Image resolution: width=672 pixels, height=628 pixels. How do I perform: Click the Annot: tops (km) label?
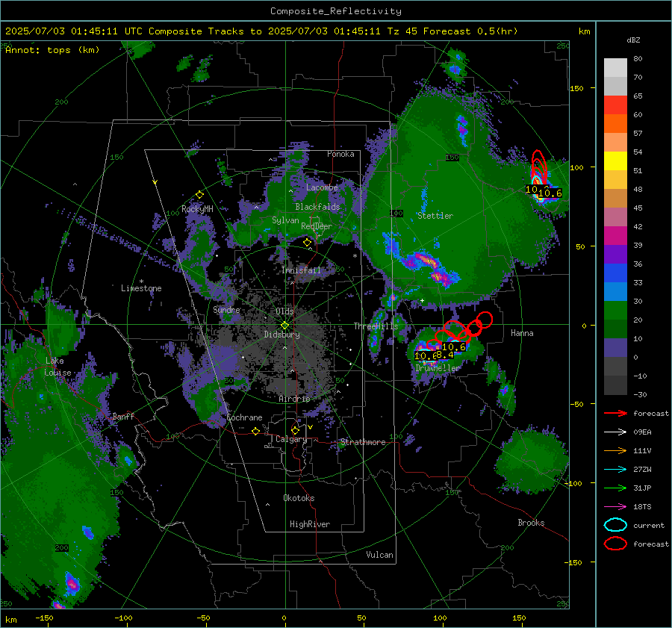52,50
